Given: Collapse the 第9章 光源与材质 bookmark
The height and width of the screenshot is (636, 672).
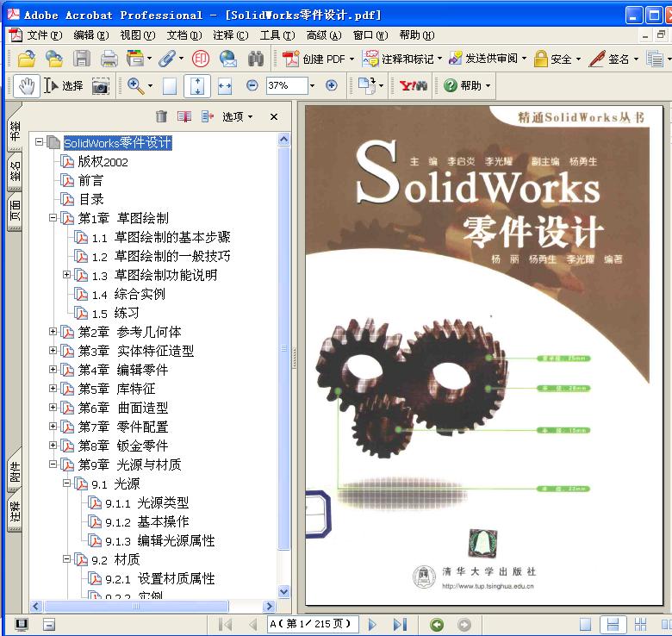Looking at the screenshot, I should [x=53, y=465].
